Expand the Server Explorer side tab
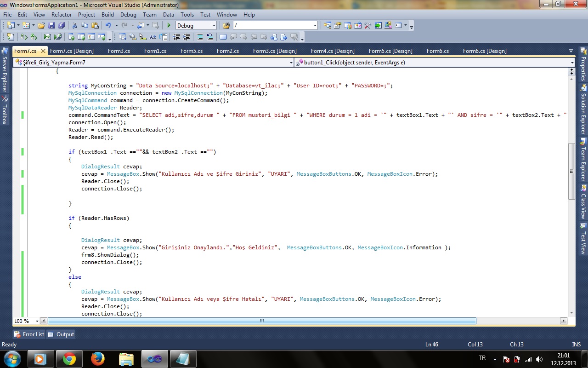588x368 pixels. [x=5, y=70]
